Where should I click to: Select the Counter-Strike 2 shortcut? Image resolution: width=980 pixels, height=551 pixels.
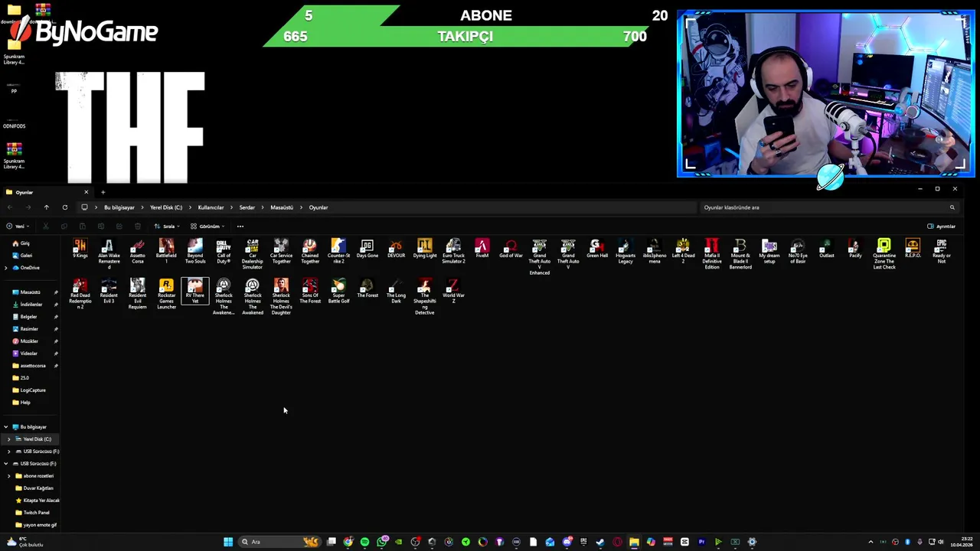point(338,251)
